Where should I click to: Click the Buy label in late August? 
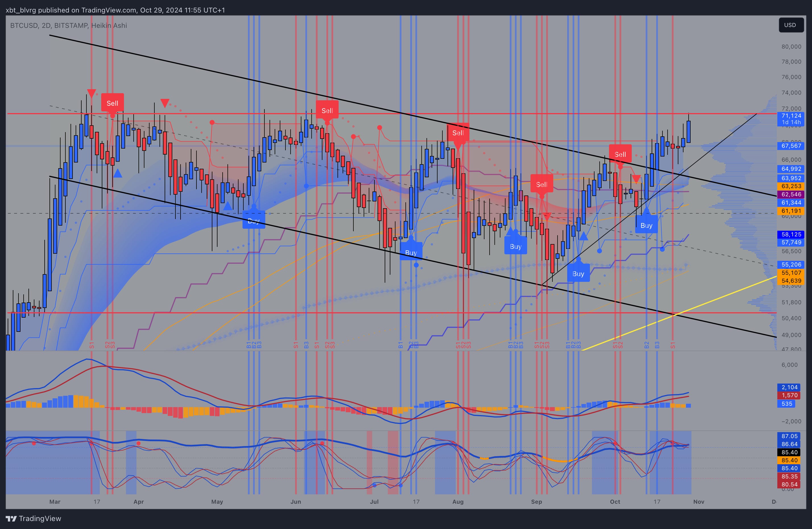515,246
